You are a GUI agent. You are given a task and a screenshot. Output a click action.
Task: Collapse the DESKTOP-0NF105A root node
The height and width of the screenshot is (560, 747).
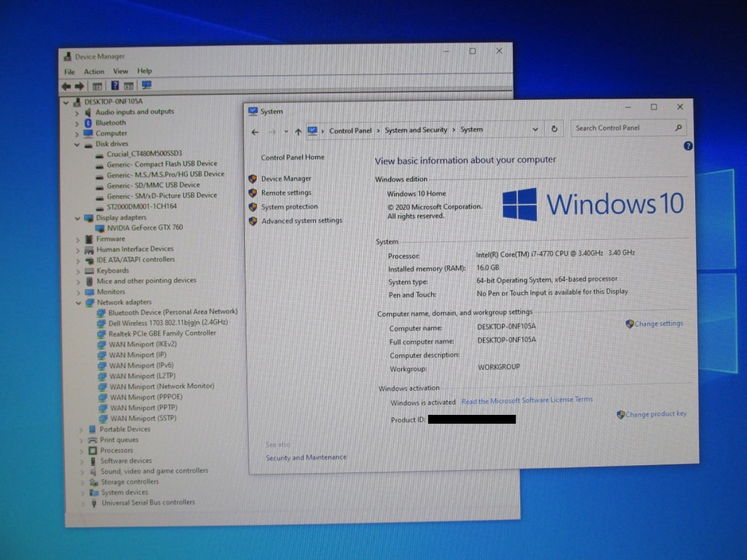point(66,102)
